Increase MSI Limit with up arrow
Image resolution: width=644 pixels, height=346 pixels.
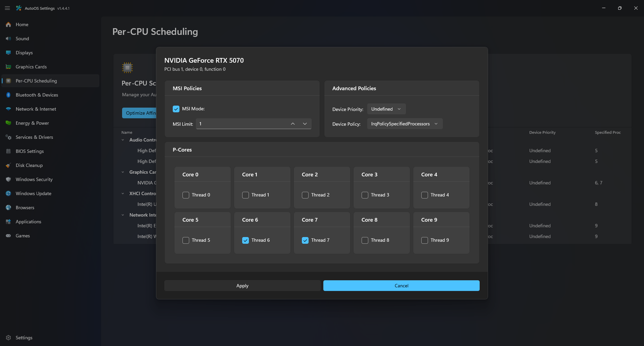(293, 124)
